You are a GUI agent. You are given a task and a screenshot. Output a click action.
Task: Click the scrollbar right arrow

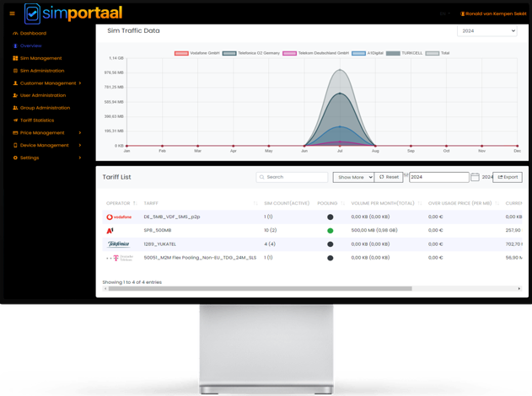tap(519, 288)
